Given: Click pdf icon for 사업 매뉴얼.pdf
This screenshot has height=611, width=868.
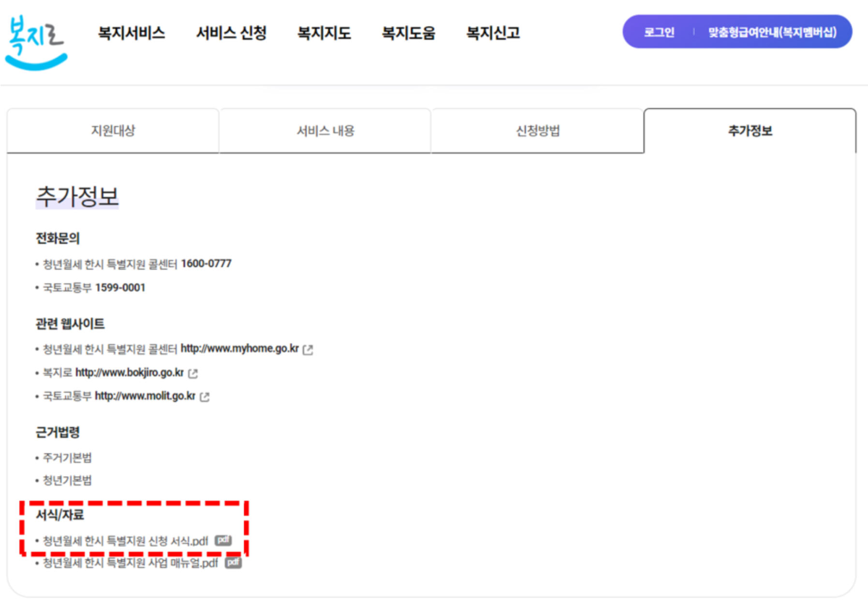Looking at the screenshot, I should (x=233, y=563).
